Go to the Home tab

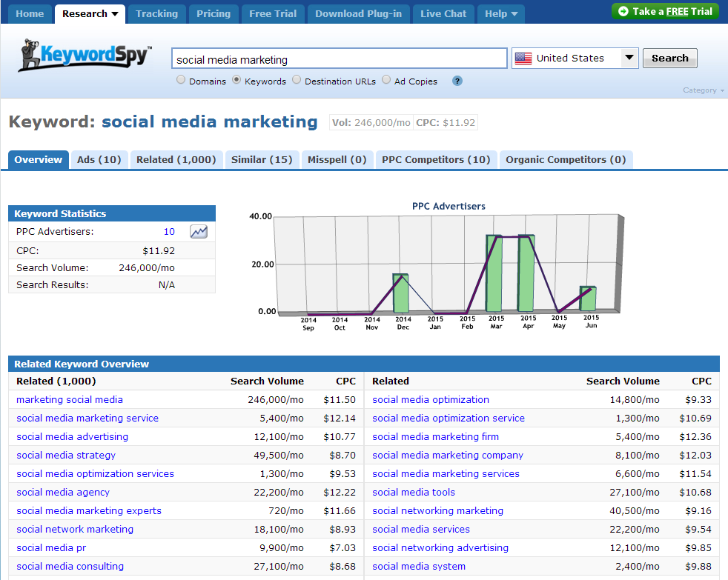(30, 14)
